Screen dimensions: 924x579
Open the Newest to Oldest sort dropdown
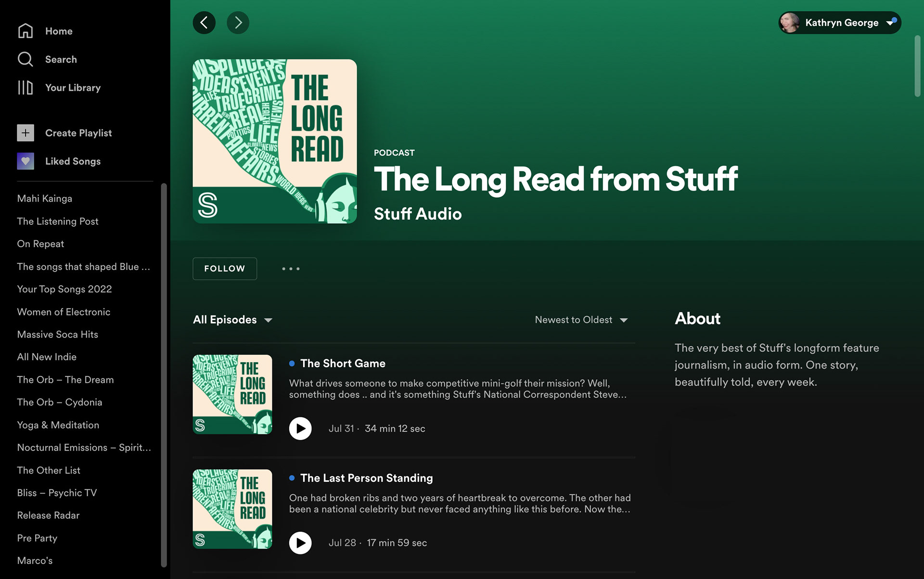[x=581, y=320]
